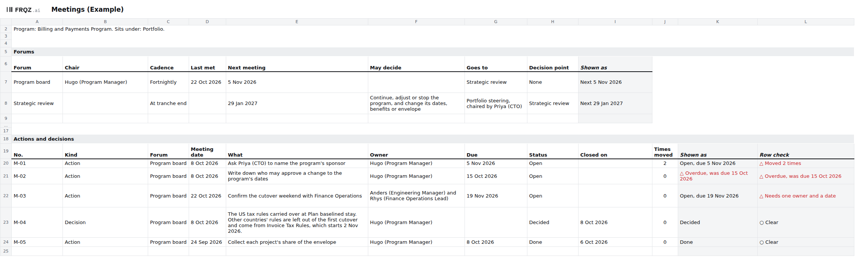Image resolution: width=868 pixels, height=262 pixels.
Task: Click the 29 Jan 2027 next meeting cell
Action: coord(297,104)
